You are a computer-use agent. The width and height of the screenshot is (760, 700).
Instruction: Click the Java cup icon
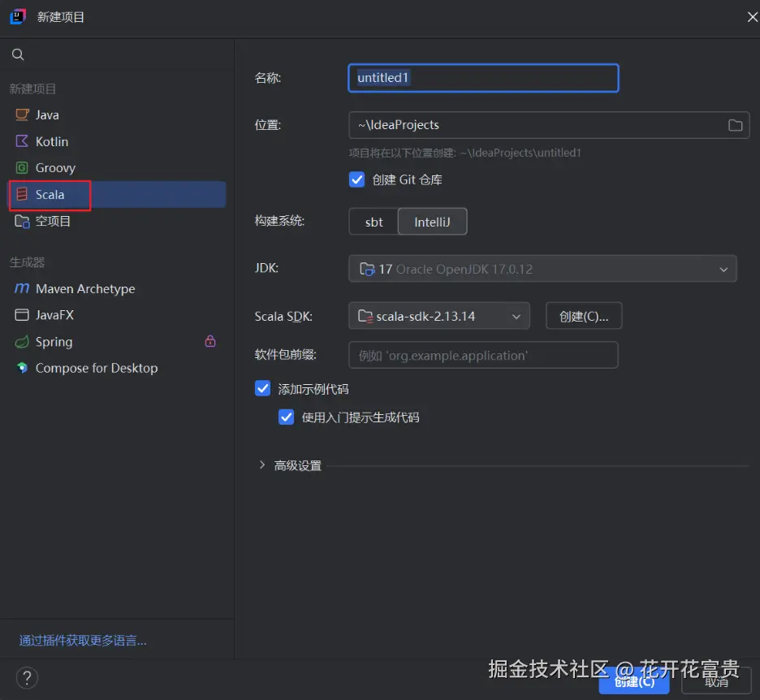coord(22,115)
